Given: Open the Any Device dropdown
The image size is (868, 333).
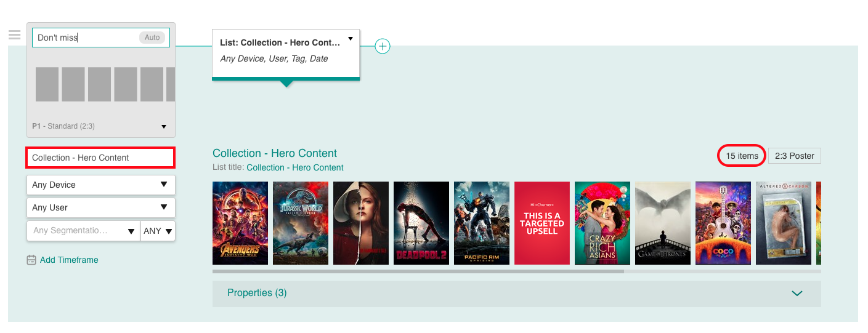Looking at the screenshot, I should (101, 185).
